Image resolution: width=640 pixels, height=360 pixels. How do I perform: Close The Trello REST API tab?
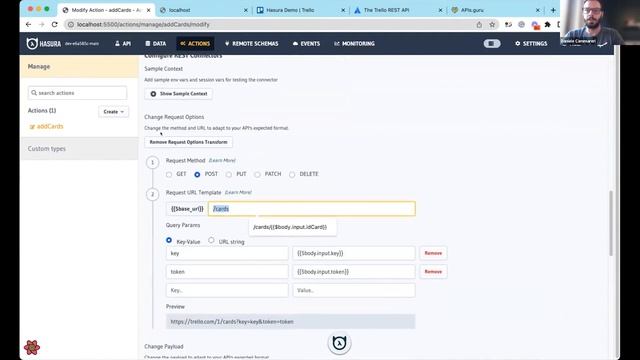(440, 10)
